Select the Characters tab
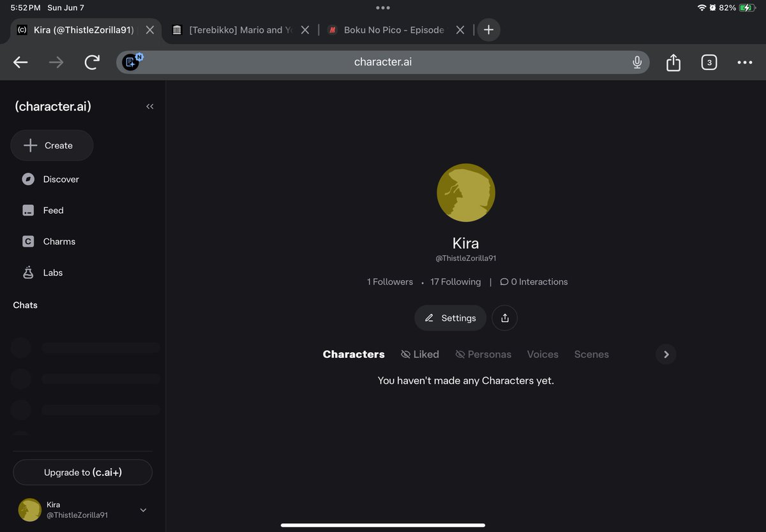 pyautogui.click(x=354, y=354)
